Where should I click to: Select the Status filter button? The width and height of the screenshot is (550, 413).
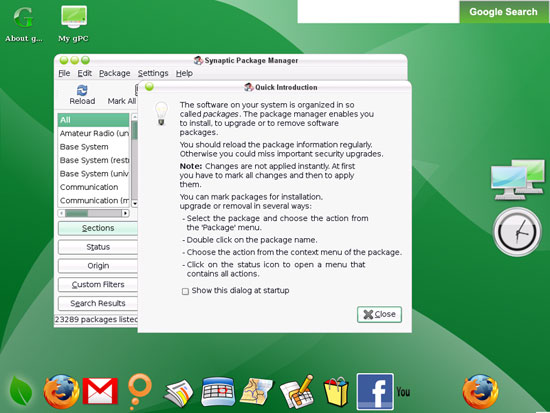[98, 247]
